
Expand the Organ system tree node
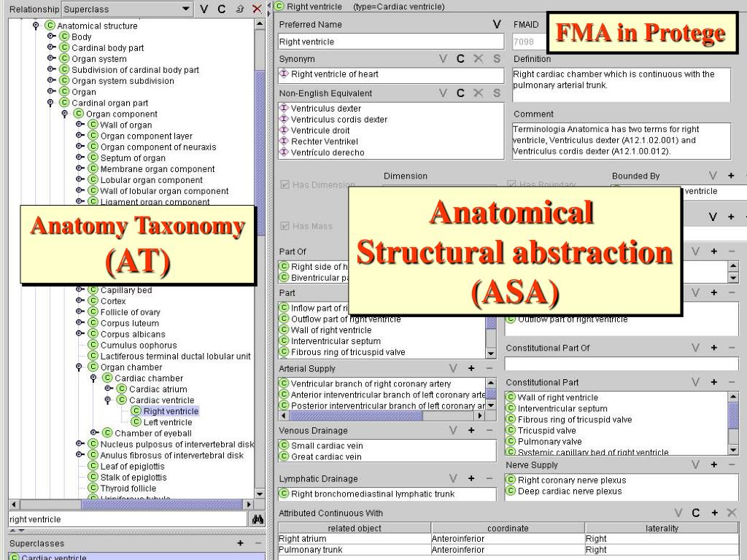pyautogui.click(x=51, y=58)
